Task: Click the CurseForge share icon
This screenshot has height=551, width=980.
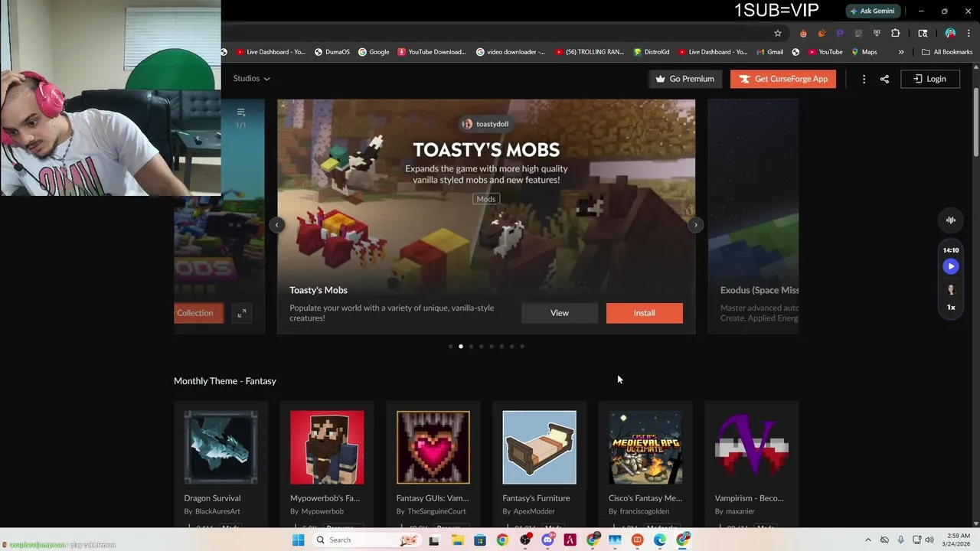Action: point(884,79)
